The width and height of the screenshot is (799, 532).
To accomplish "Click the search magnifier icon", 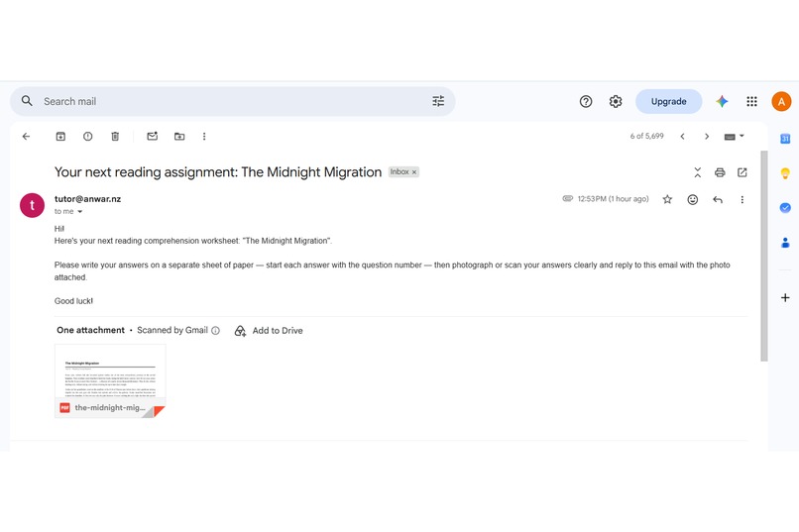I will coord(27,101).
